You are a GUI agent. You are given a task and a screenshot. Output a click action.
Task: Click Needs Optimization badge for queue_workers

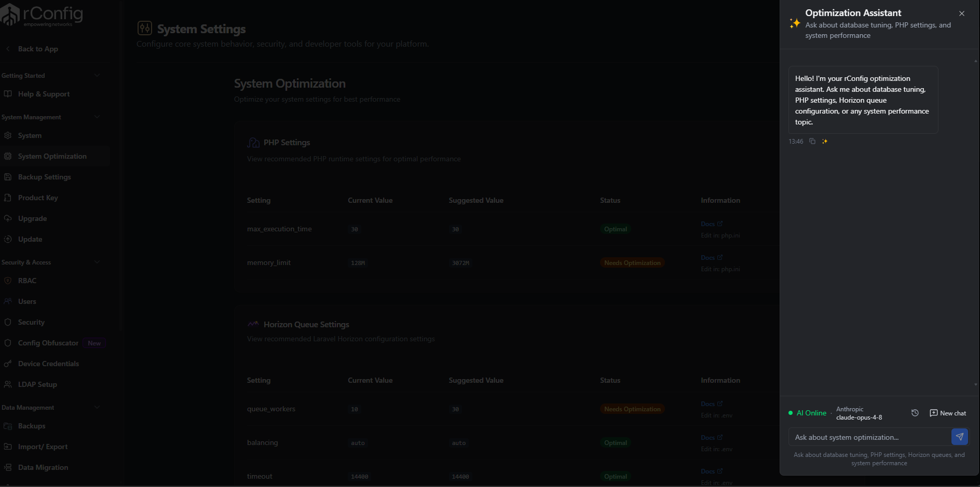tap(632, 409)
